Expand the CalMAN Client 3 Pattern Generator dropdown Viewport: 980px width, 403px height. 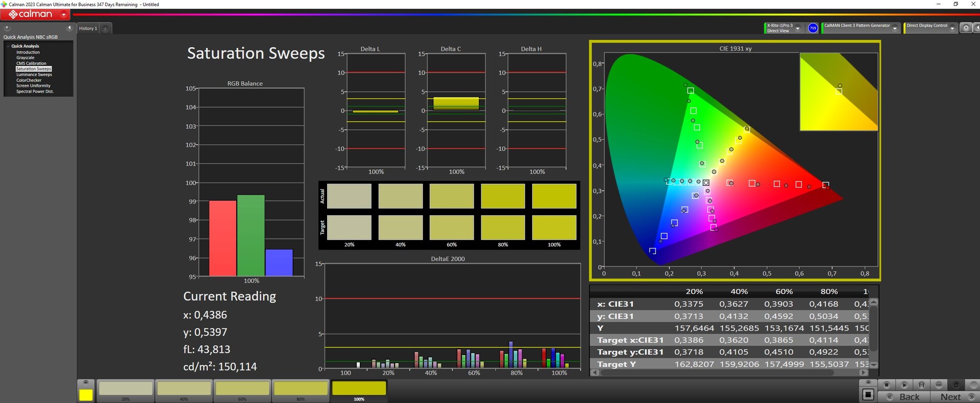click(894, 29)
